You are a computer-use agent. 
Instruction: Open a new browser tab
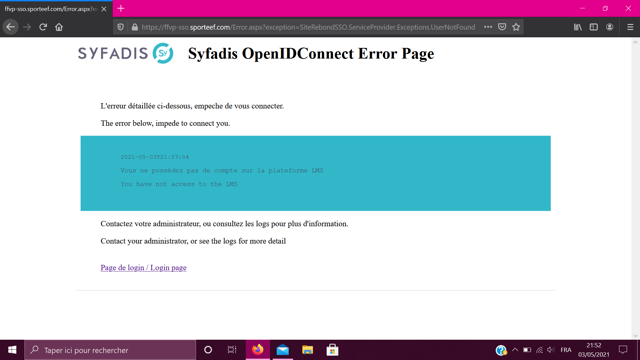click(x=121, y=9)
